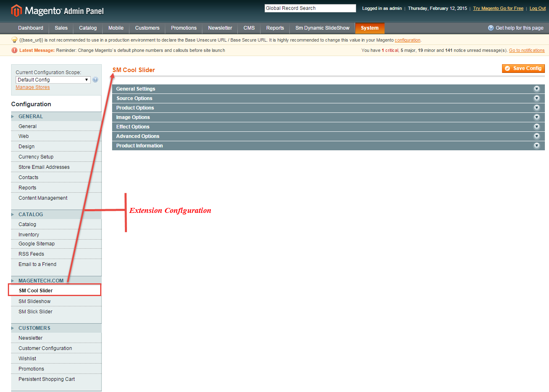Open the CMS menu
Viewport: 549px width, 392px height.
249,28
